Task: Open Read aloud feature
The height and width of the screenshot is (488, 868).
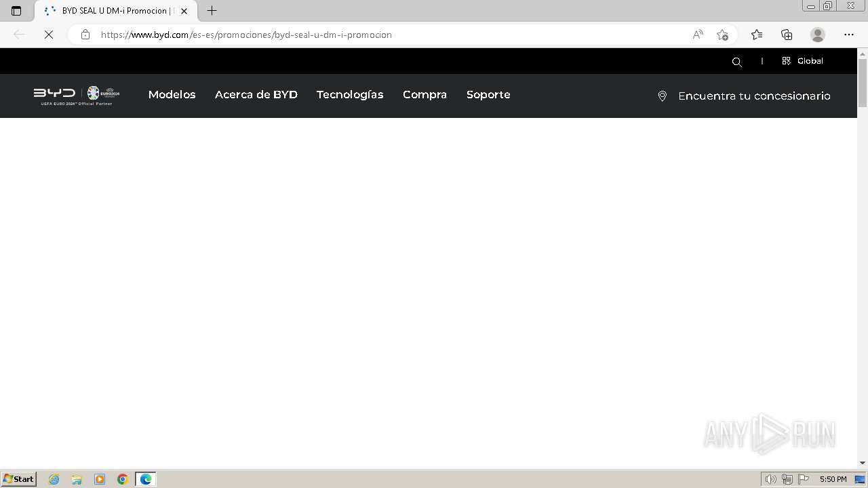Action: click(698, 35)
